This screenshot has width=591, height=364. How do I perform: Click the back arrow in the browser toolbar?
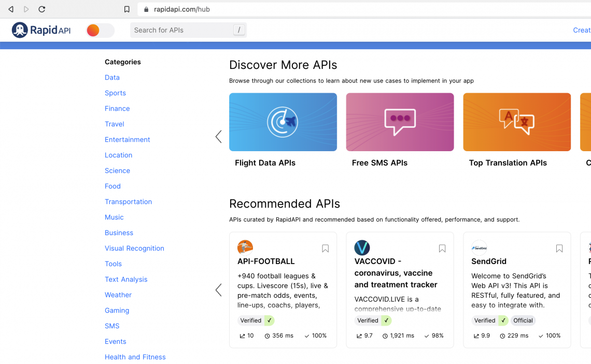pyautogui.click(x=10, y=9)
